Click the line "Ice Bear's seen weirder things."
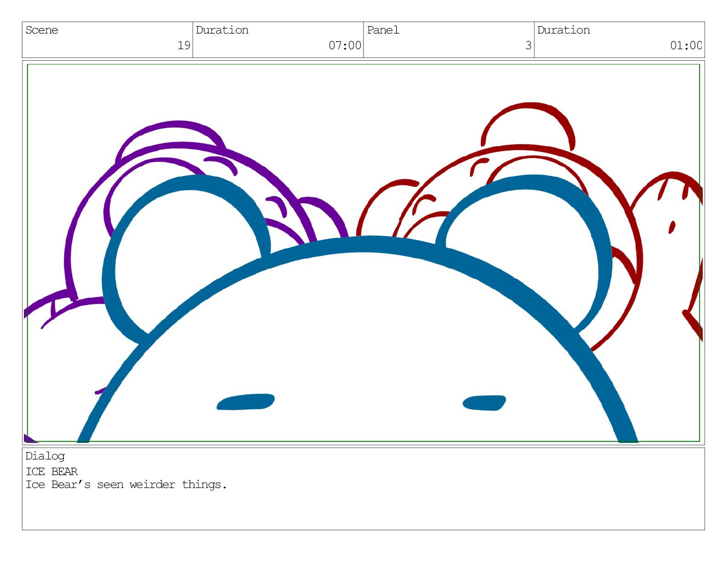The image size is (728, 563). click(126, 485)
